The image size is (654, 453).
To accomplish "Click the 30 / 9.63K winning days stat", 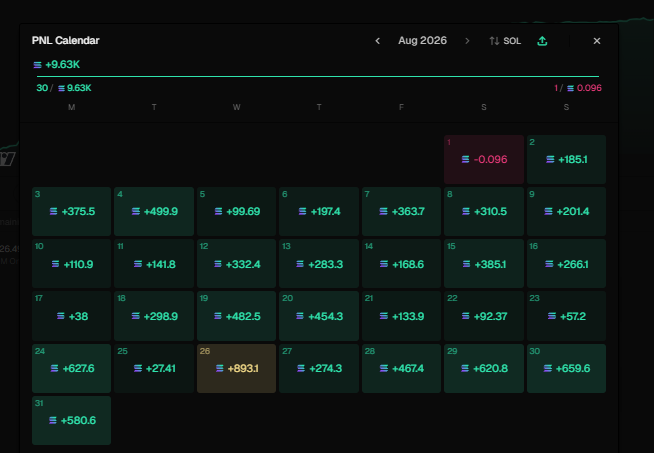I will click(64, 88).
